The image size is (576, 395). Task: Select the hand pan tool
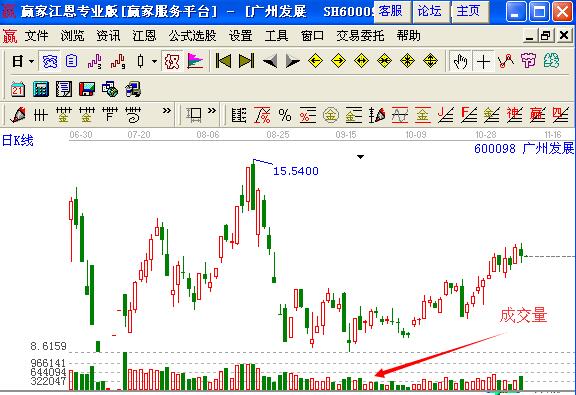pos(460,61)
